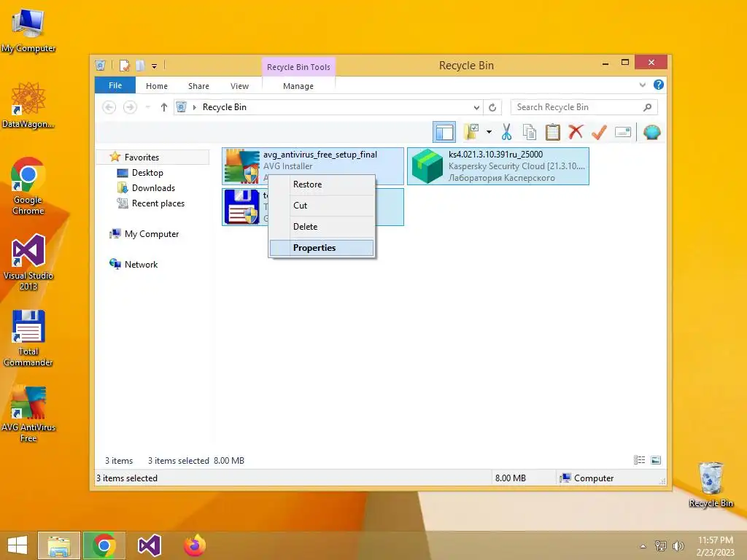Click the search magnifier icon

click(x=648, y=107)
